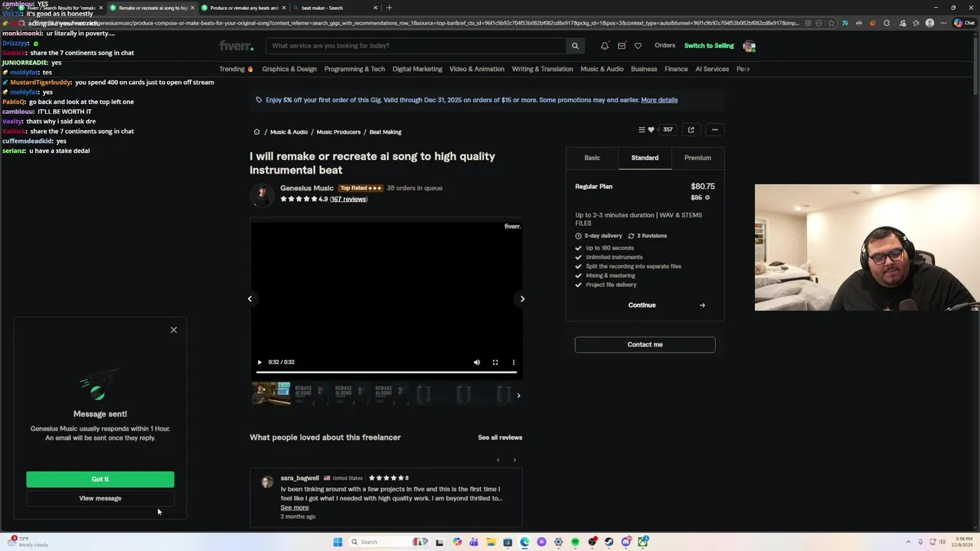The width and height of the screenshot is (980, 551).
Task: Click the add-to-list icon beside the heart
Action: (x=642, y=130)
